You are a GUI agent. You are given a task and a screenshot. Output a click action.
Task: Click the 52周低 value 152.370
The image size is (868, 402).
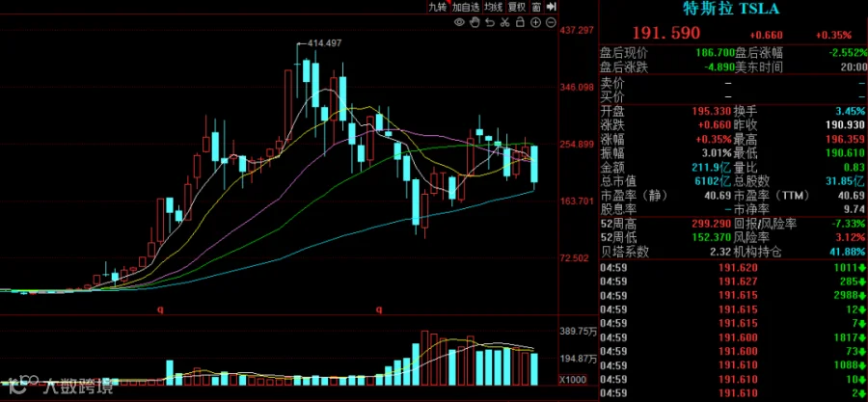click(x=712, y=238)
